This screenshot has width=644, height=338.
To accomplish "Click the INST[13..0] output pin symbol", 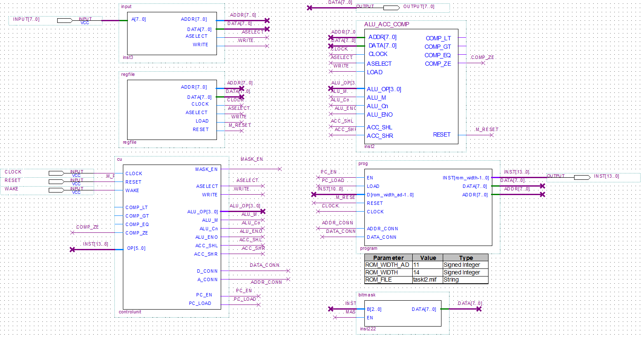I will click(582, 177).
